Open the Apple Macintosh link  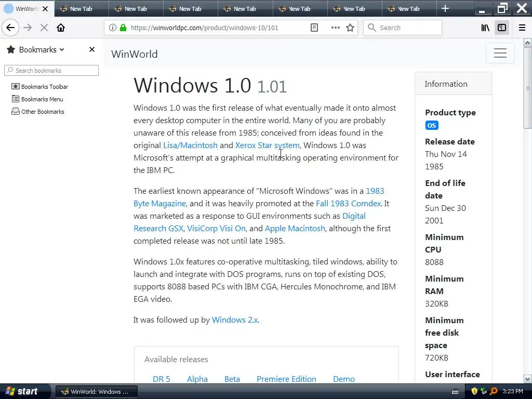295,229
